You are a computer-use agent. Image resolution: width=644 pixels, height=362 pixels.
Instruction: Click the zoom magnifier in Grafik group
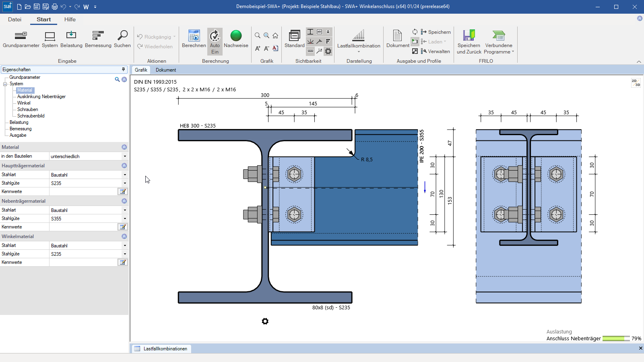coord(258,35)
